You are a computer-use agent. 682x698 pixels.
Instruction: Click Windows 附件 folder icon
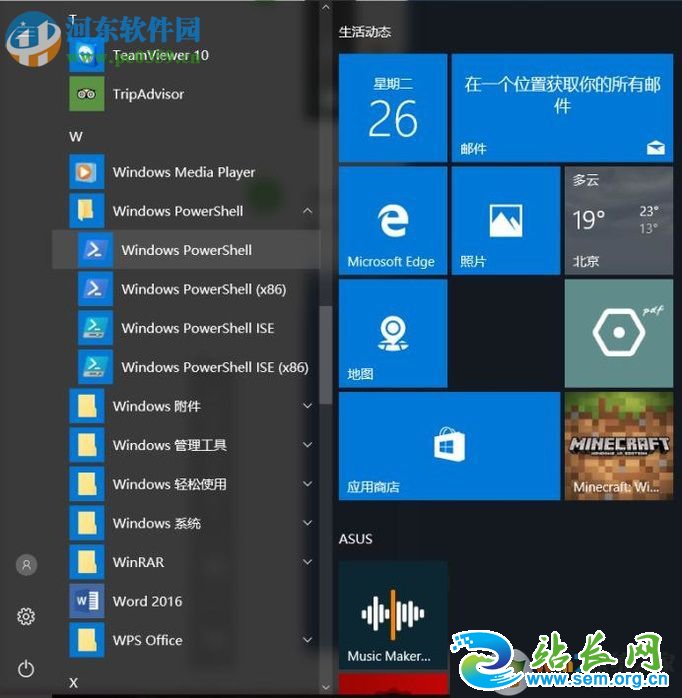click(x=87, y=406)
